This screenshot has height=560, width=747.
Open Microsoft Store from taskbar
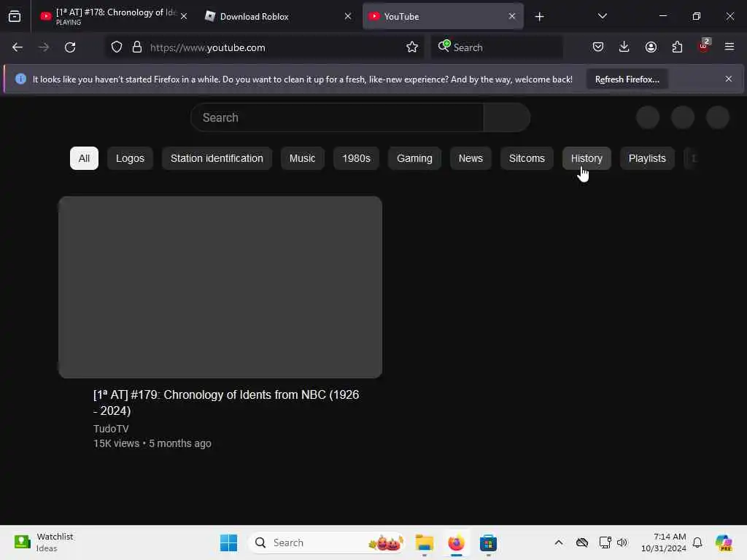tap(488, 542)
